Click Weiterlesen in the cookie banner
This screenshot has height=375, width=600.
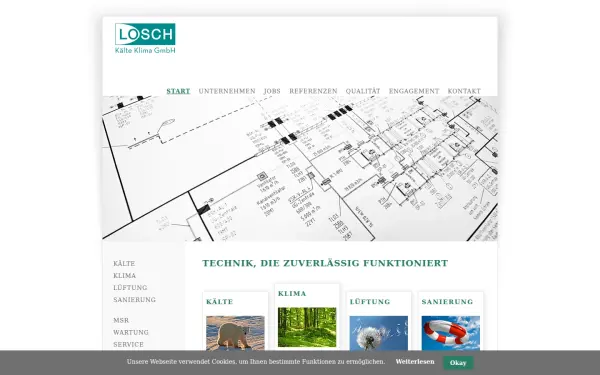[415, 362]
